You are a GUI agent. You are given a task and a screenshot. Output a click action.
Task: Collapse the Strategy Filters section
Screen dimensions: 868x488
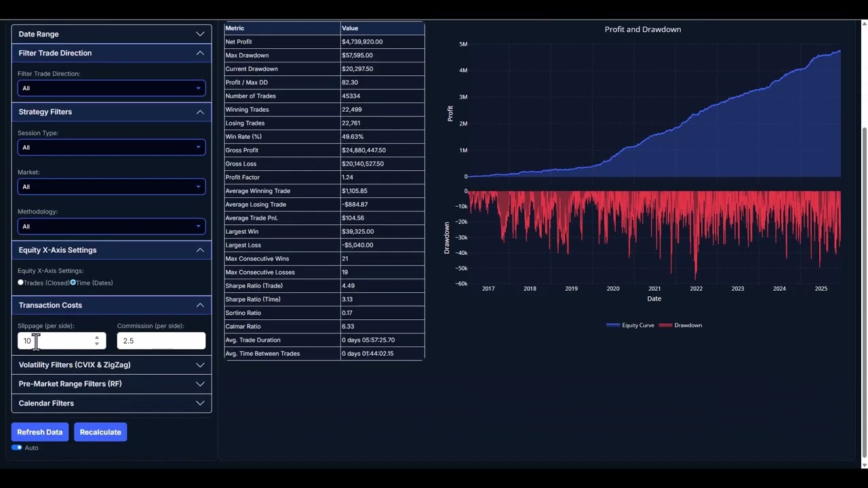tap(111, 112)
